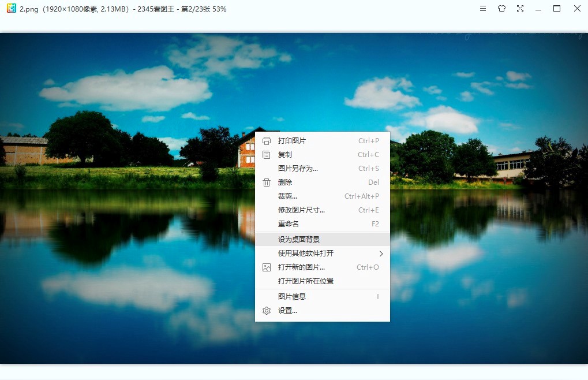Viewport: 588px width, 380px height.
Task: Click the picture icon beside 打开新的图片
Action: click(x=266, y=267)
